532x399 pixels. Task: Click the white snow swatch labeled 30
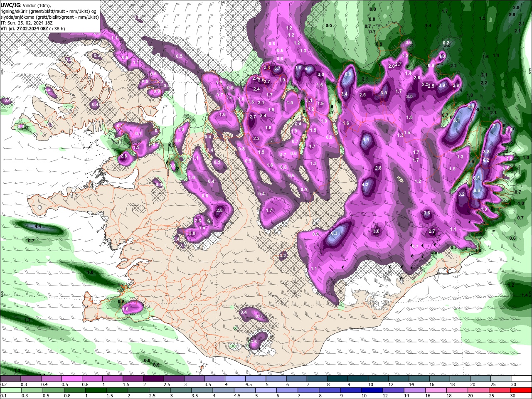pyautogui.click(x=521, y=379)
